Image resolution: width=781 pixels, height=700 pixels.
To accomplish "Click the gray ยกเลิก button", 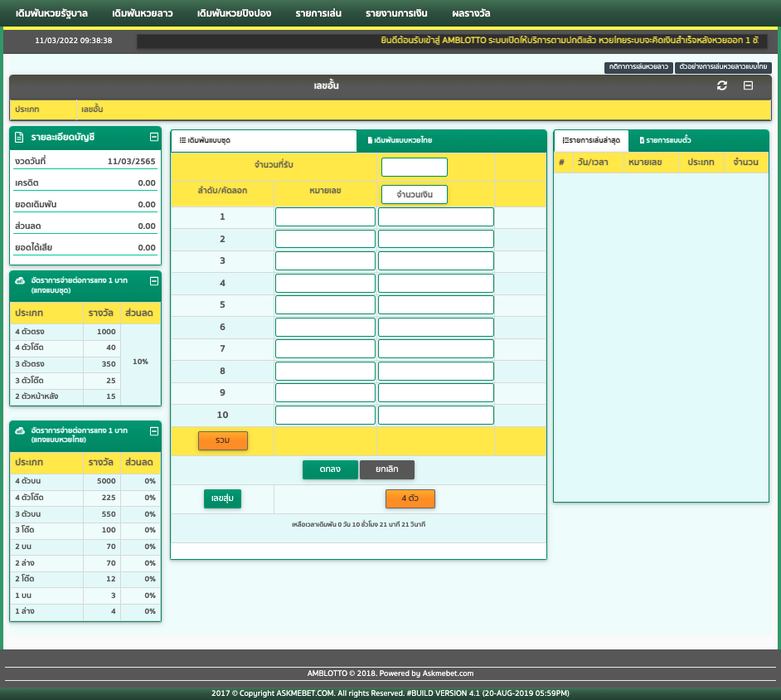I will 387,469.
